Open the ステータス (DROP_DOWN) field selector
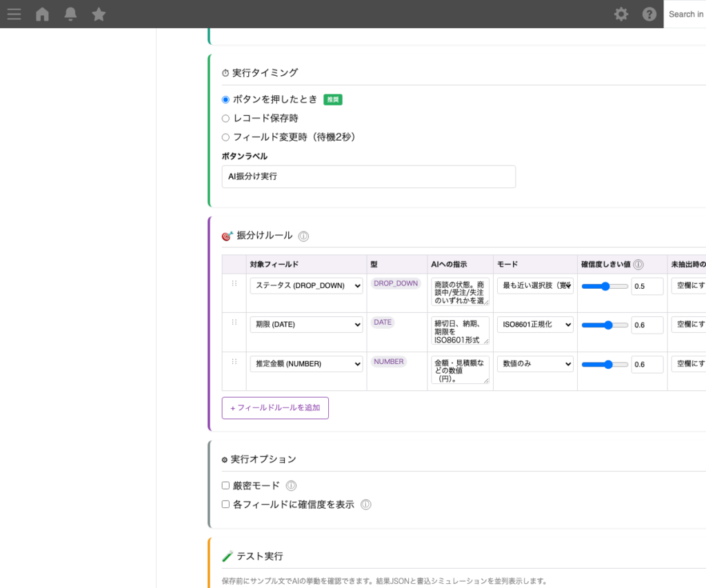 tap(306, 285)
